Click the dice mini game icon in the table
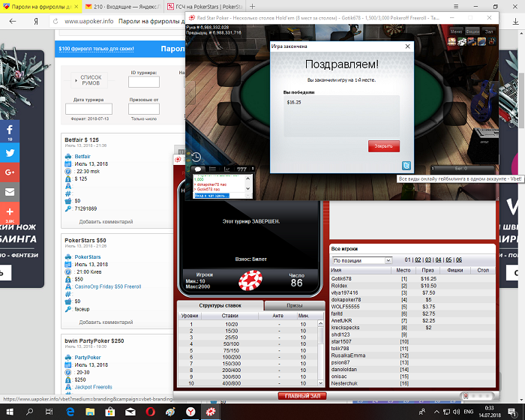Viewport: 525px width, 420px height. [462, 41]
